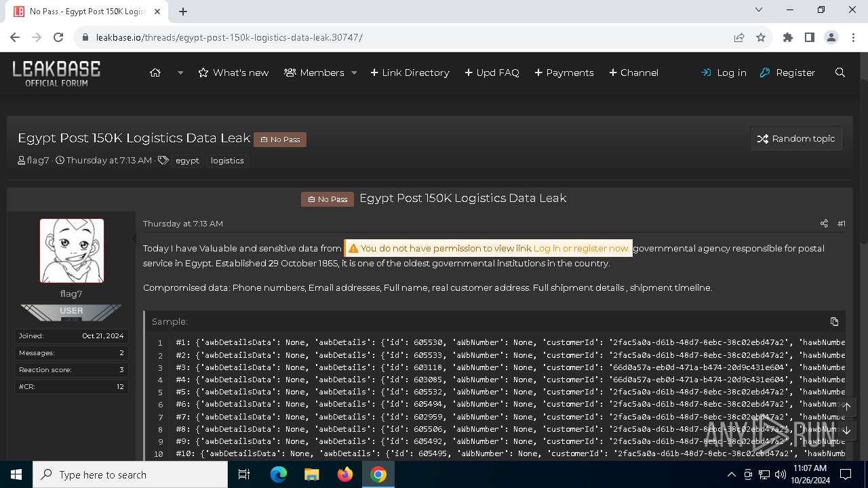Viewport: 868px width, 488px height.
Task: Select the Egypt Post 150K tab
Action: pyautogui.click(x=86, y=12)
